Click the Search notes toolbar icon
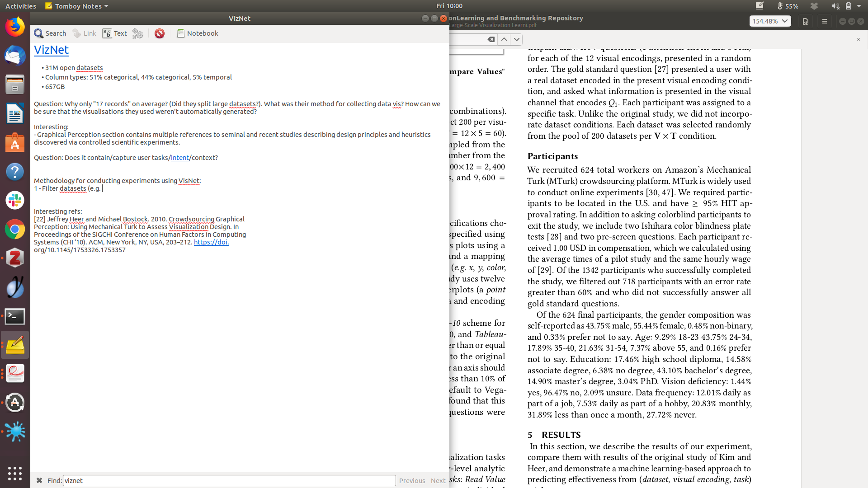Screen dimensions: 868x488 (50, 33)
